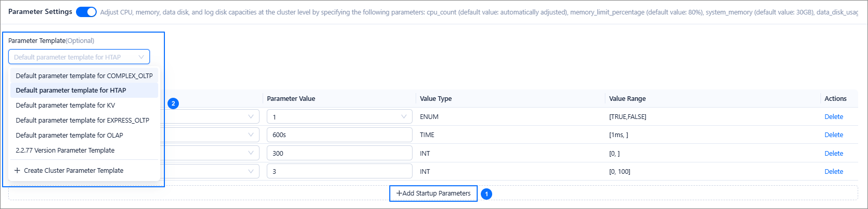The image size is (868, 209).
Task: Choose Default parameter template for KV
Action: point(65,105)
